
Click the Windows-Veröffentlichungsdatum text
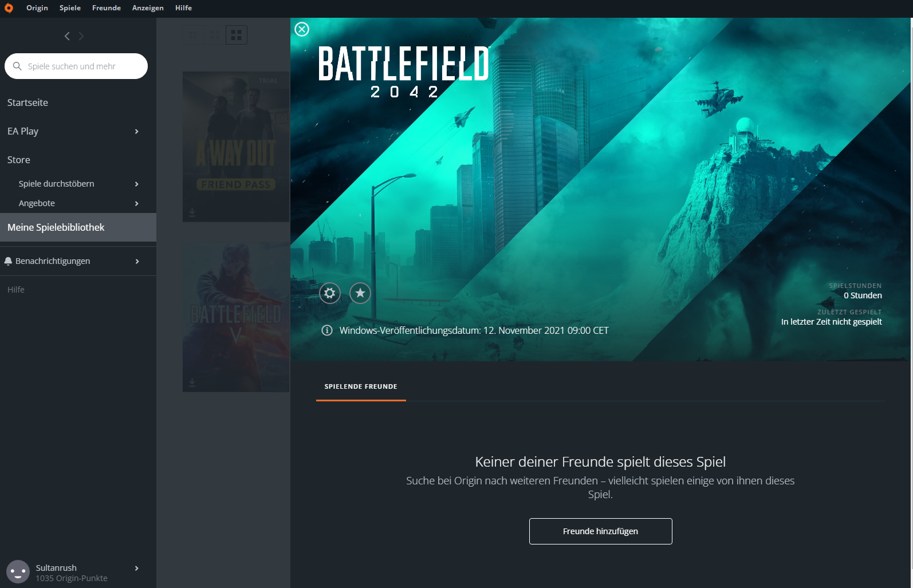click(x=474, y=330)
